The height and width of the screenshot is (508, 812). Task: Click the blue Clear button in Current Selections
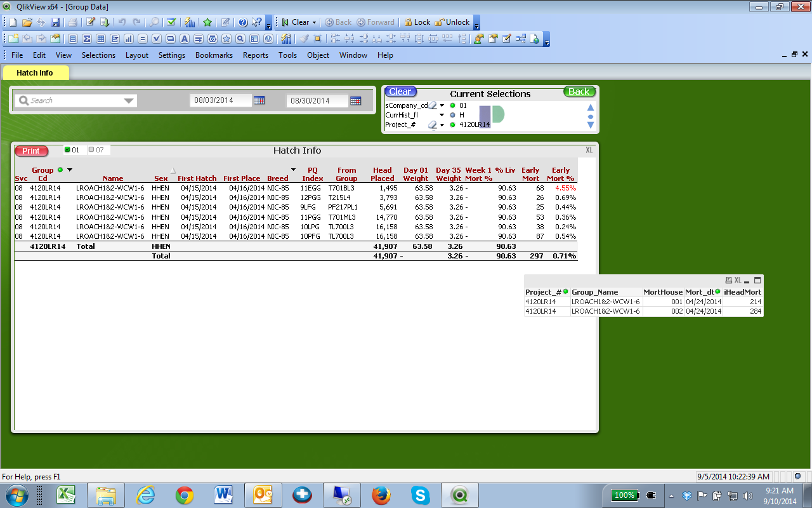400,91
